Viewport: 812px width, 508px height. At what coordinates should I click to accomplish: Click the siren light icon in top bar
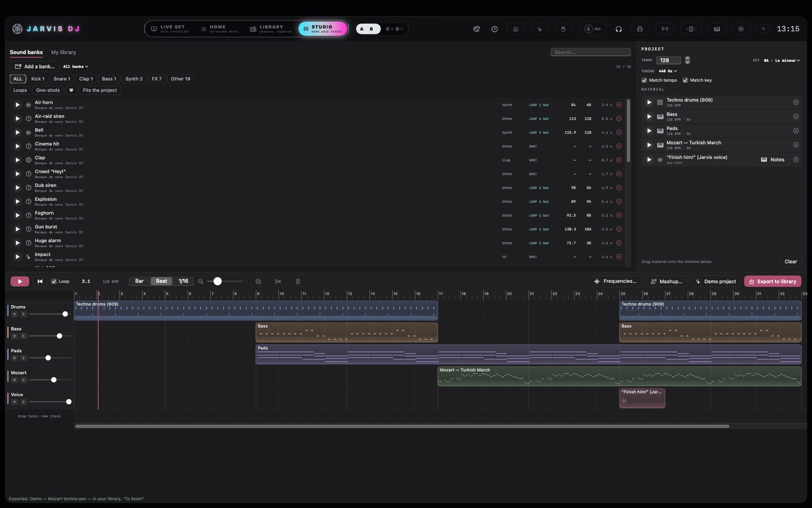point(516,29)
